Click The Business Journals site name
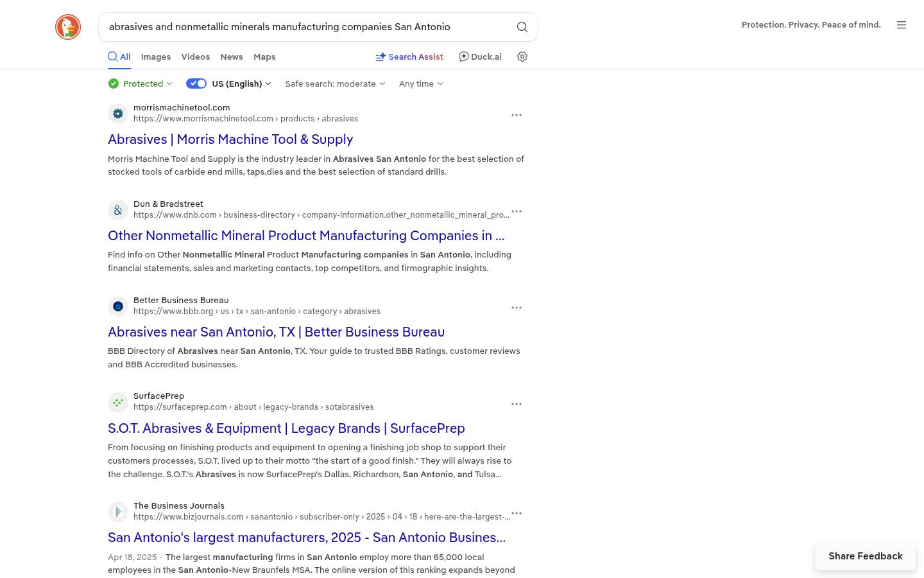 (x=179, y=506)
